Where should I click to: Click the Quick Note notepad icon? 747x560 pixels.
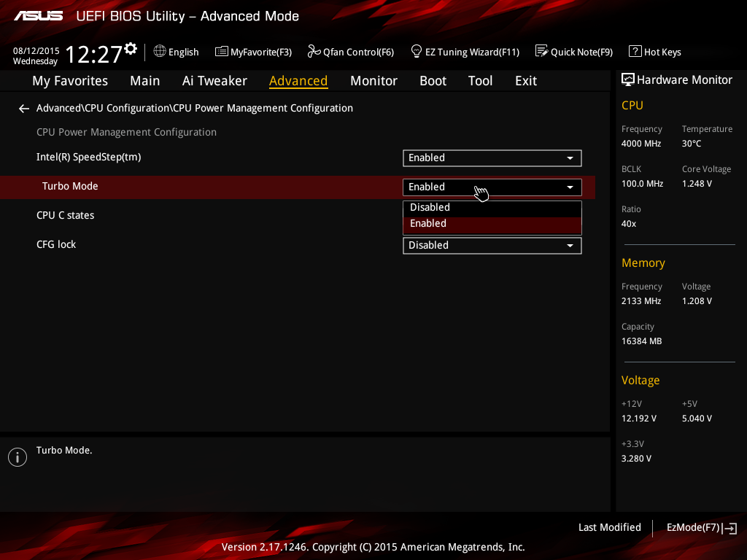[x=542, y=51]
